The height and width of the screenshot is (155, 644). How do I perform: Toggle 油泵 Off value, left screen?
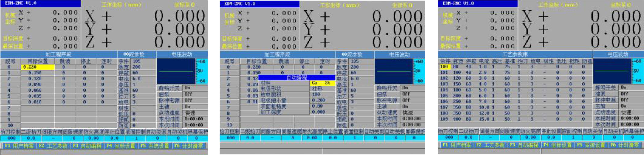pos(195,94)
